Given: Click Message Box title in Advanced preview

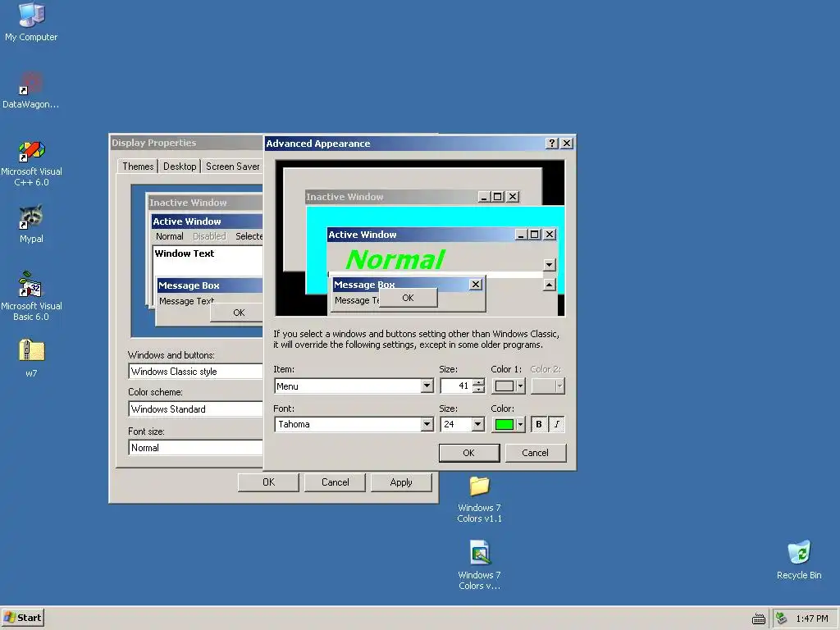Looking at the screenshot, I should 363,285.
